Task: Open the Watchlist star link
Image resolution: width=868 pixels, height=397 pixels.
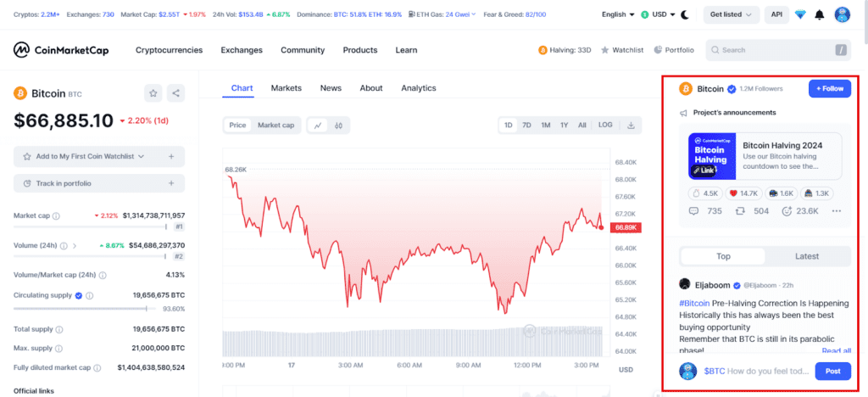Action: pyautogui.click(x=622, y=50)
